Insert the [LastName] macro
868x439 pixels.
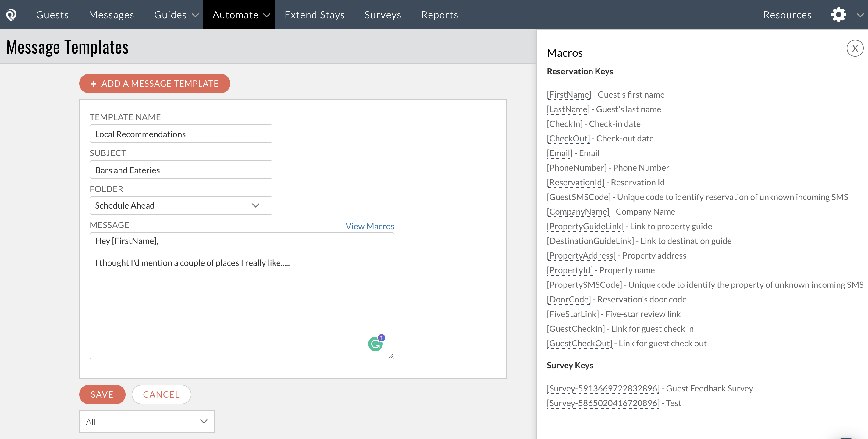pyautogui.click(x=568, y=109)
